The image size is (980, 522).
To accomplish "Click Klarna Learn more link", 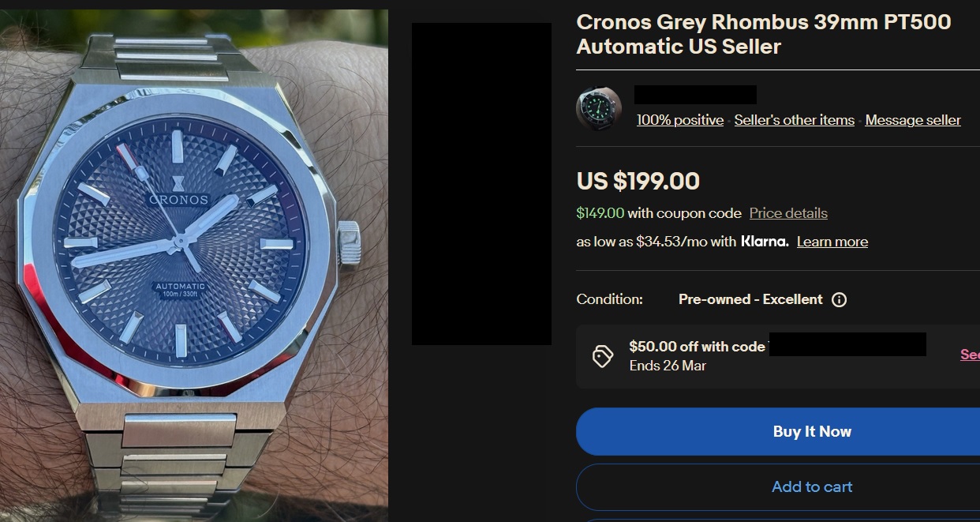I will click(832, 242).
